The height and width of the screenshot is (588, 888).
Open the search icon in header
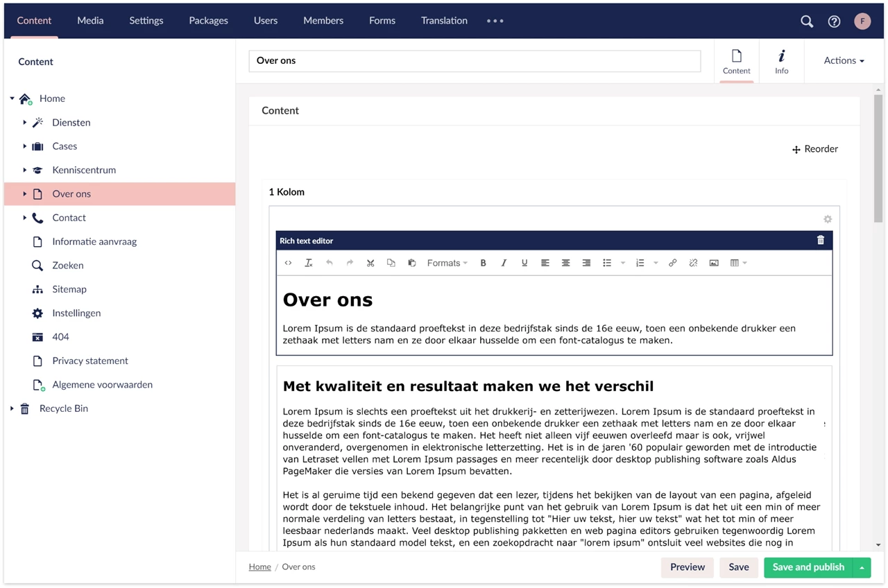point(807,21)
